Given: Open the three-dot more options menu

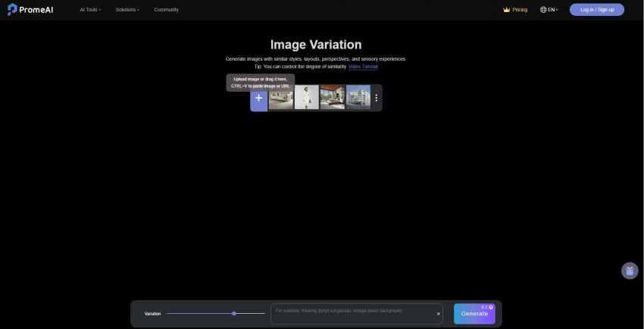Looking at the screenshot, I should pyautogui.click(x=376, y=98).
